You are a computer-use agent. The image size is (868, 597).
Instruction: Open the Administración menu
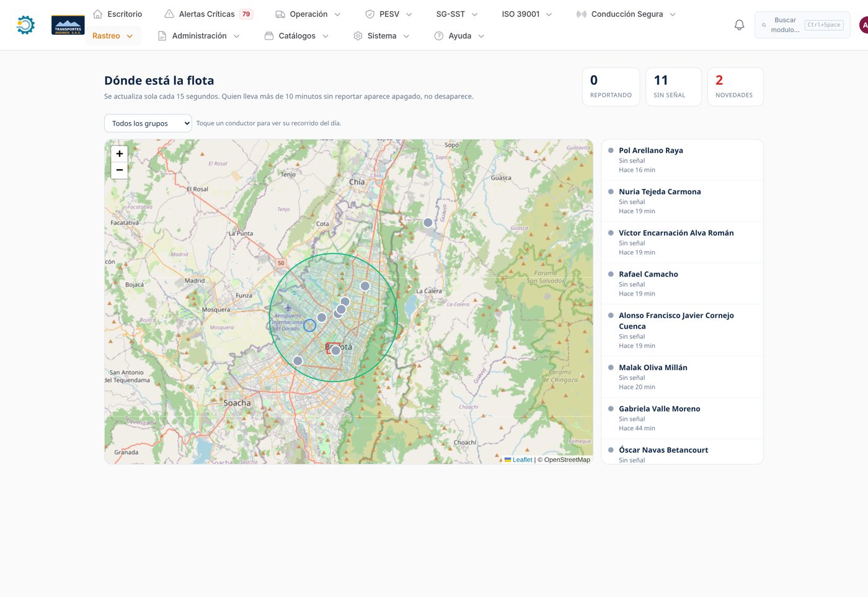[x=198, y=36]
